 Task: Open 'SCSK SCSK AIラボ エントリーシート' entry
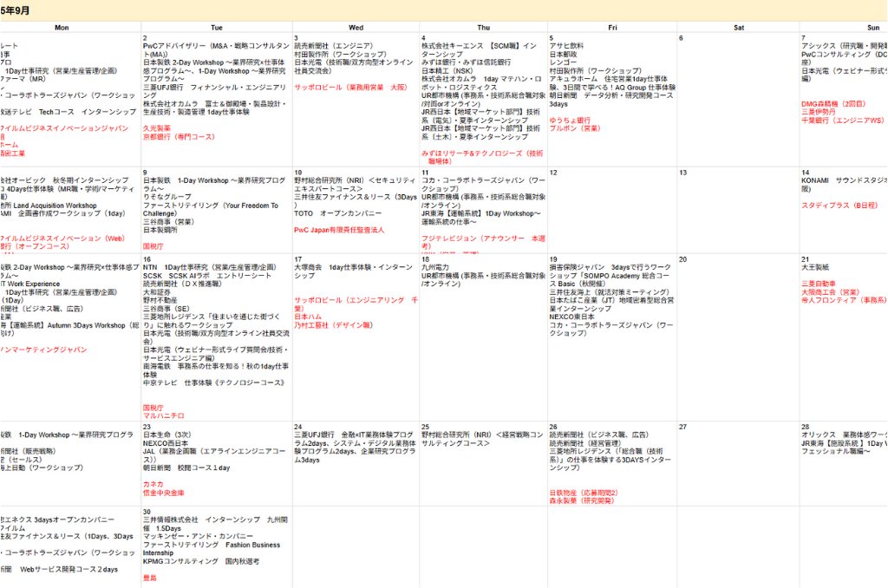click(206, 276)
